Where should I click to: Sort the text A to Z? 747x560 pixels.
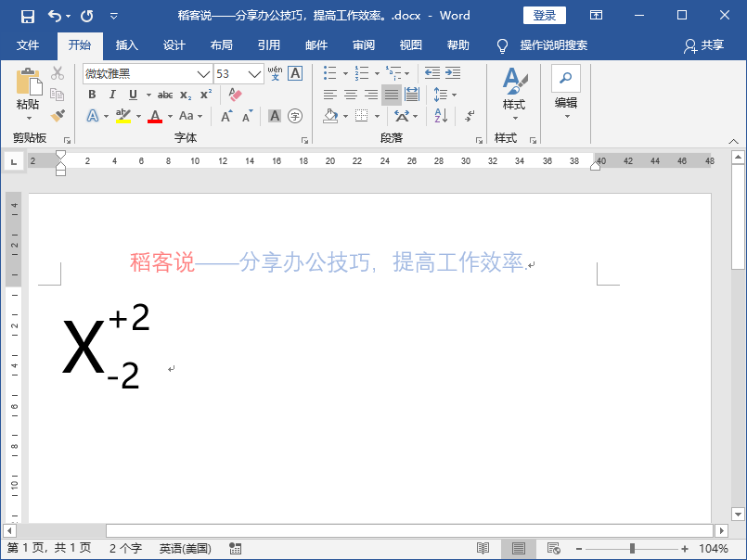(441, 116)
